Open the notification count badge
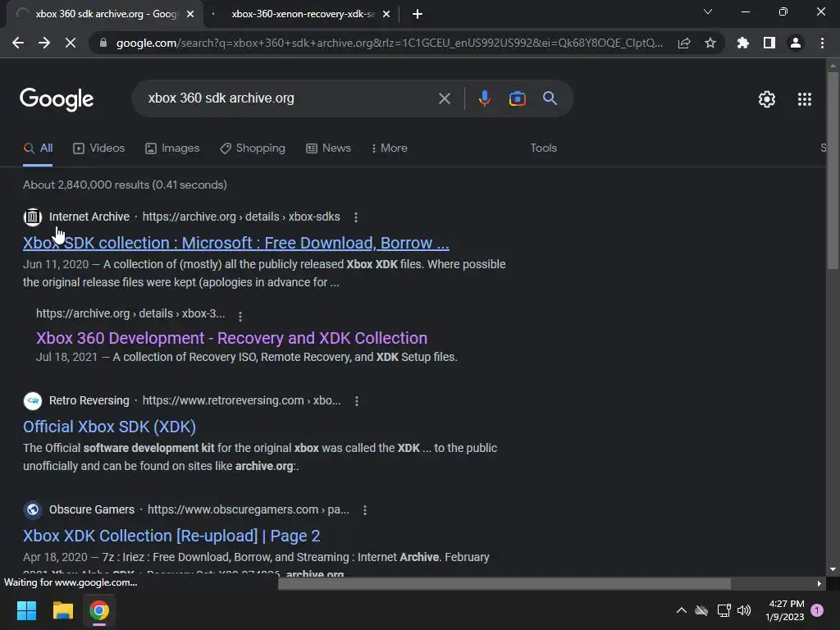 [817, 610]
